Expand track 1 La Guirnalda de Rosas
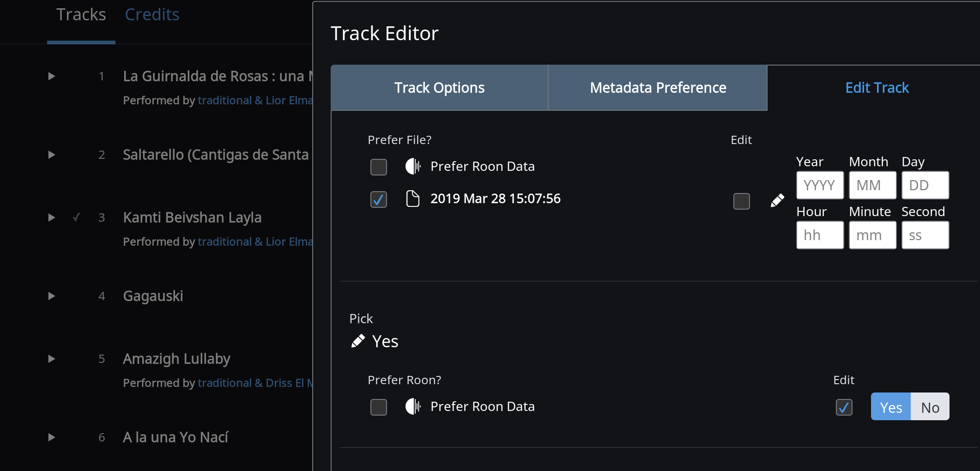This screenshot has height=471, width=980. (52, 76)
